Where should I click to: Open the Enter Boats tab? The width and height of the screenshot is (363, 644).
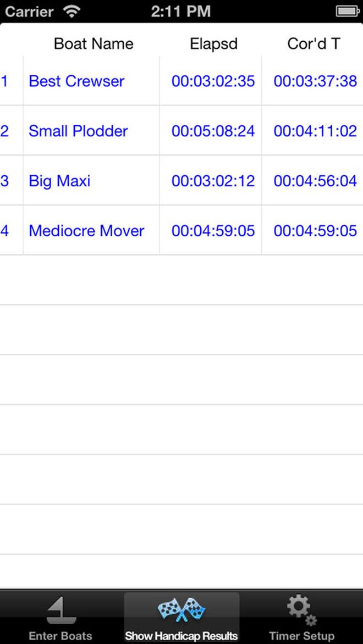[x=61, y=617]
